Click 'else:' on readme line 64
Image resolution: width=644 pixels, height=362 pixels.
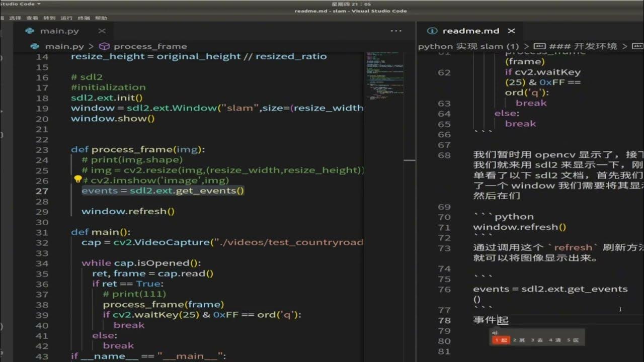(x=507, y=114)
